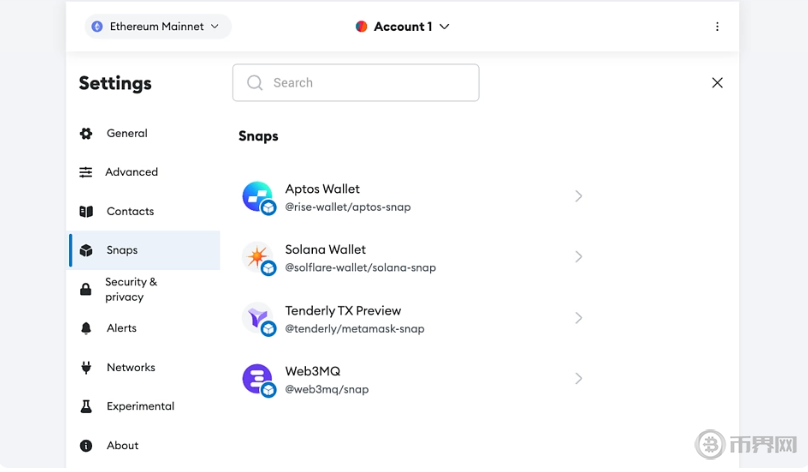Click the Tenderly TX Preview snap icon
This screenshot has width=808, height=472.
pos(257,318)
